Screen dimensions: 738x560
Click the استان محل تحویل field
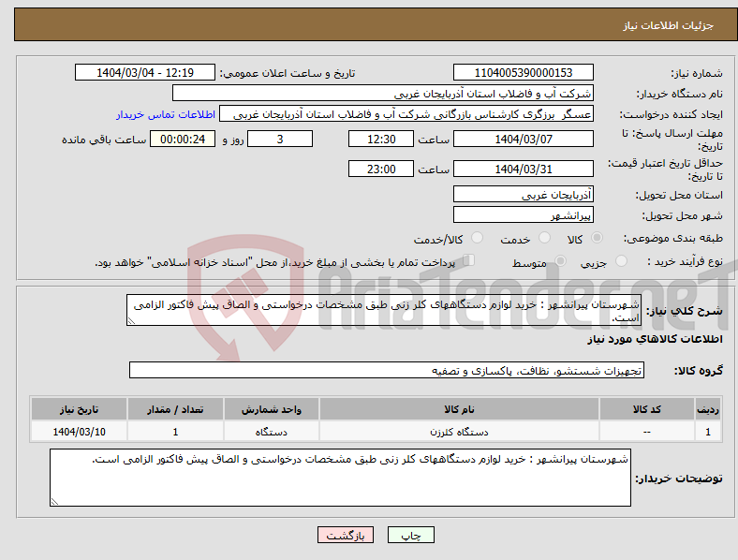pyautogui.click(x=523, y=195)
